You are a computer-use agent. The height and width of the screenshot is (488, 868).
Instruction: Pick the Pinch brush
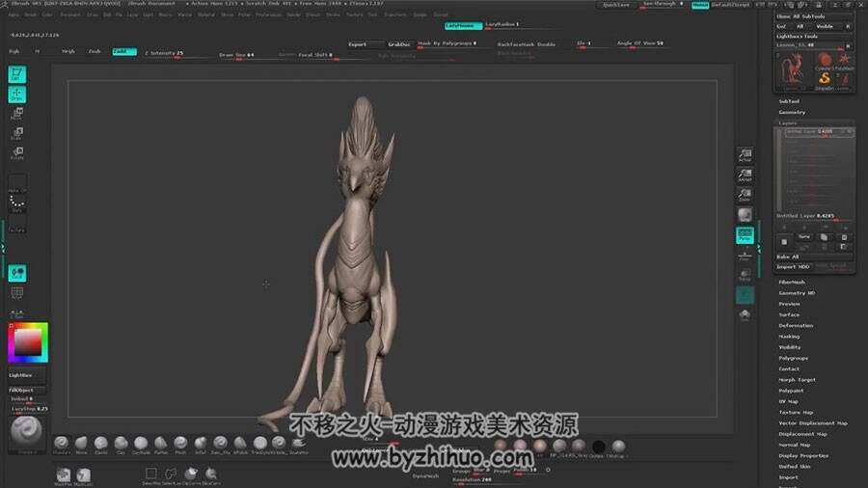click(x=180, y=445)
